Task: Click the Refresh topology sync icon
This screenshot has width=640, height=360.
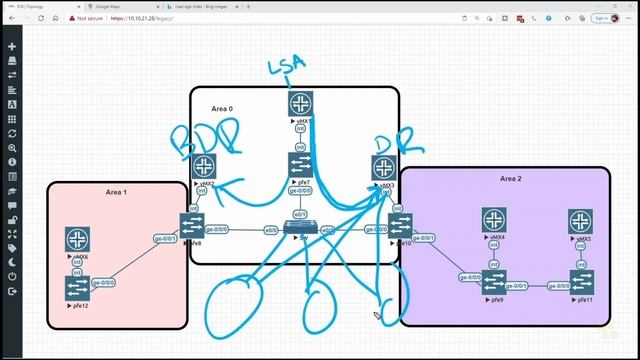Action: point(12,133)
